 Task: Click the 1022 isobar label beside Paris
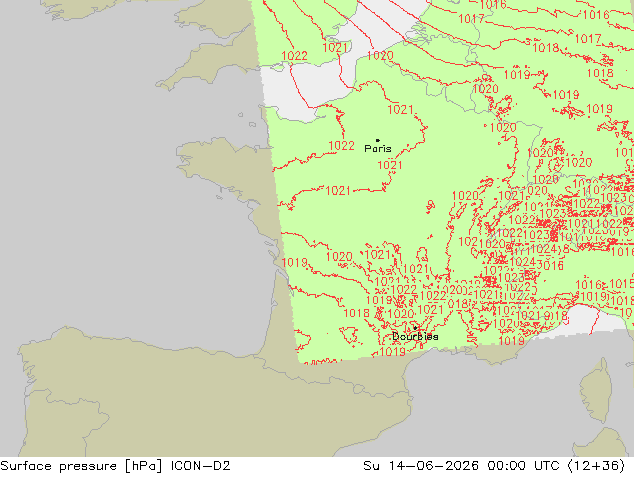click(x=342, y=146)
